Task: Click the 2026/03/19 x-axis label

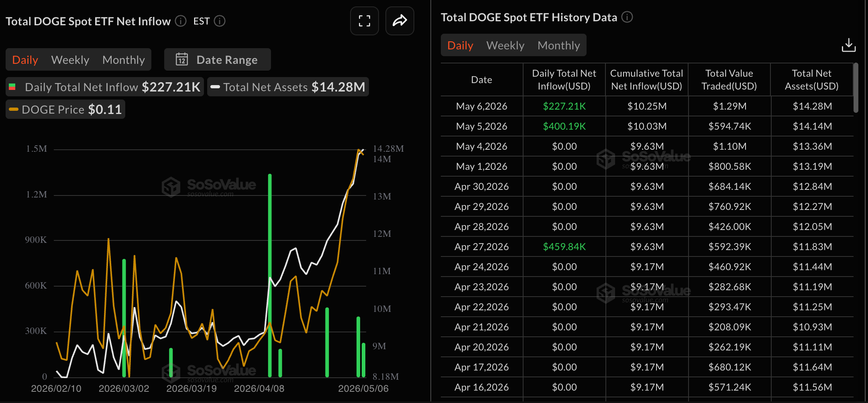Action: pyautogui.click(x=192, y=389)
